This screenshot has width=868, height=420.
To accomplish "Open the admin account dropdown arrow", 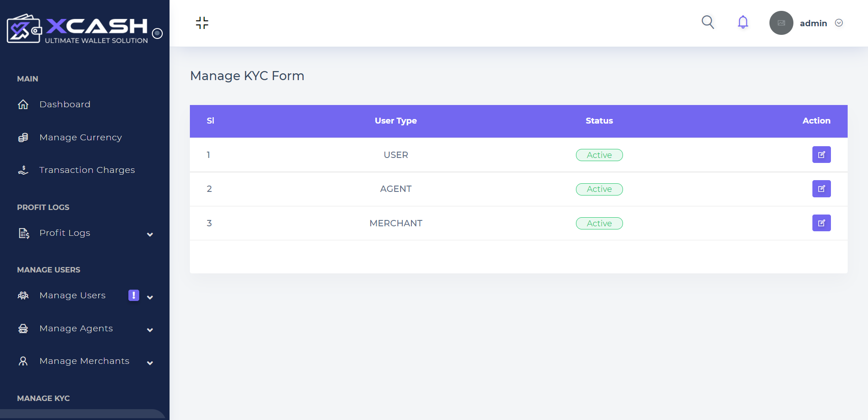I will click(x=839, y=23).
